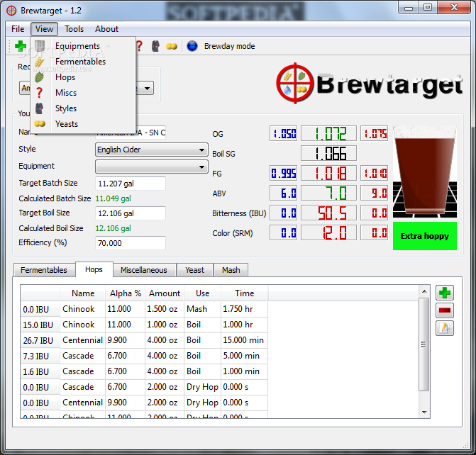476x455 pixels.
Task: Open the Equipment dropdown
Action: pos(202,167)
